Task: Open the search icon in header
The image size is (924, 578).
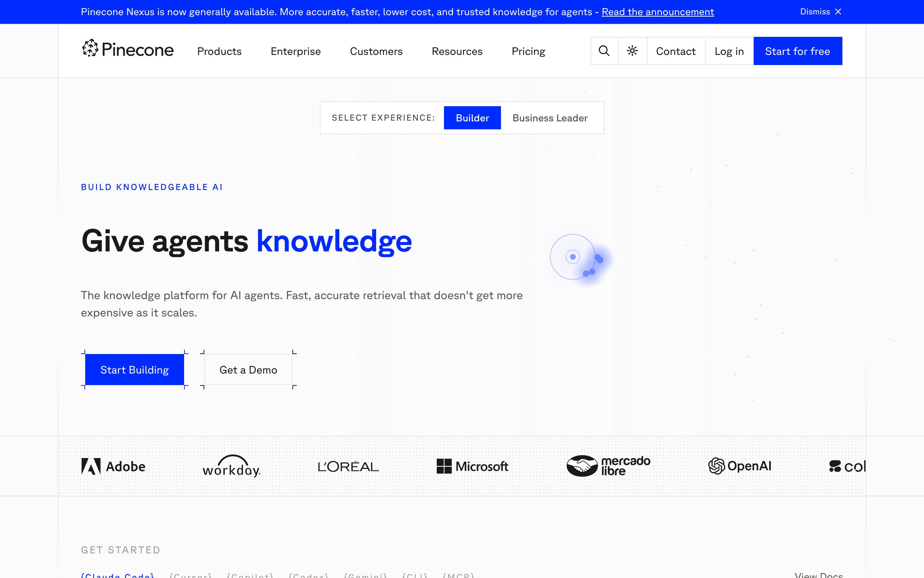Action: pyautogui.click(x=604, y=51)
